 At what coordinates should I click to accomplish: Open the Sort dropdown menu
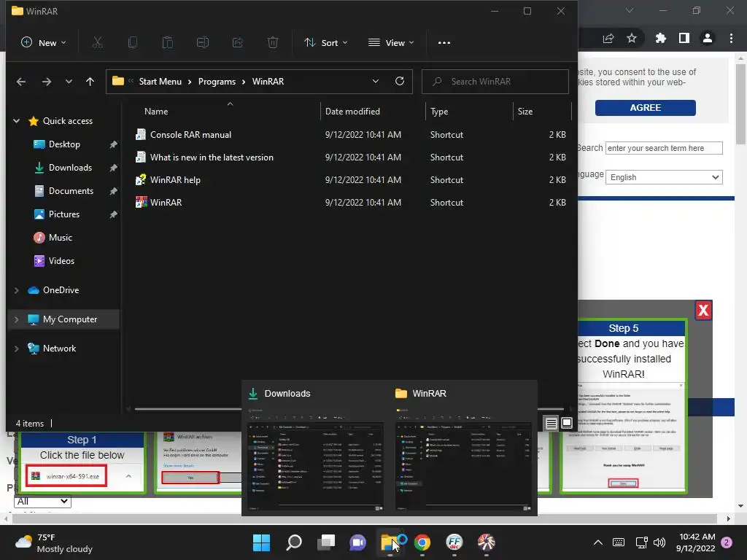click(x=326, y=42)
